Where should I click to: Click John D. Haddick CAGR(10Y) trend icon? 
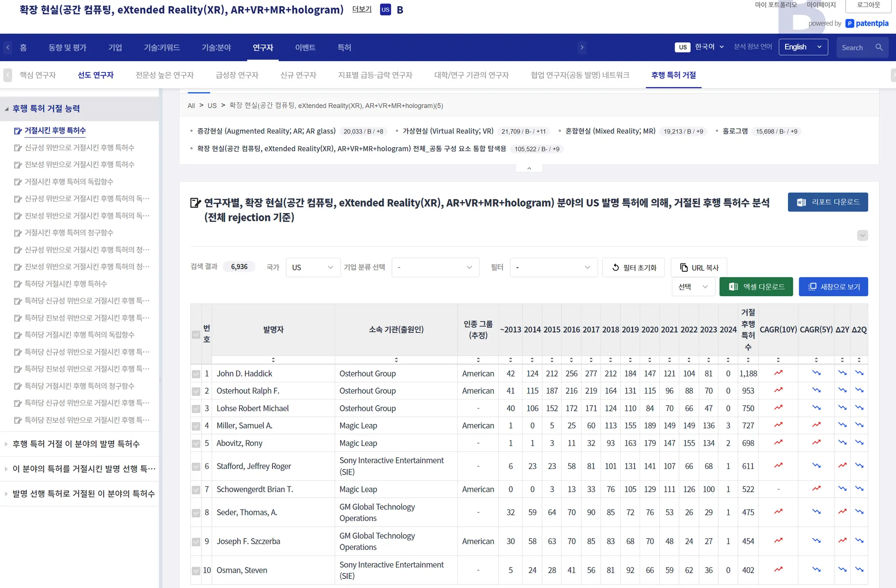[778, 373]
